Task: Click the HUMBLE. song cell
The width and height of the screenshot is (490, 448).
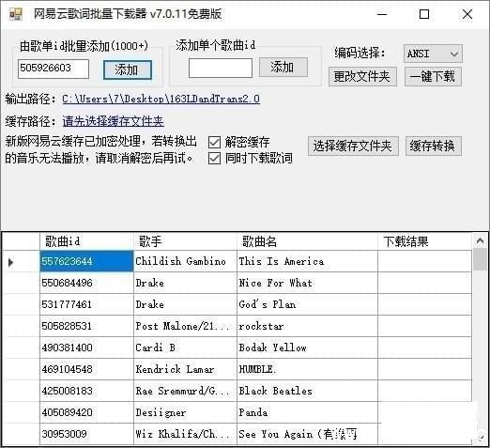Action: coord(307,369)
